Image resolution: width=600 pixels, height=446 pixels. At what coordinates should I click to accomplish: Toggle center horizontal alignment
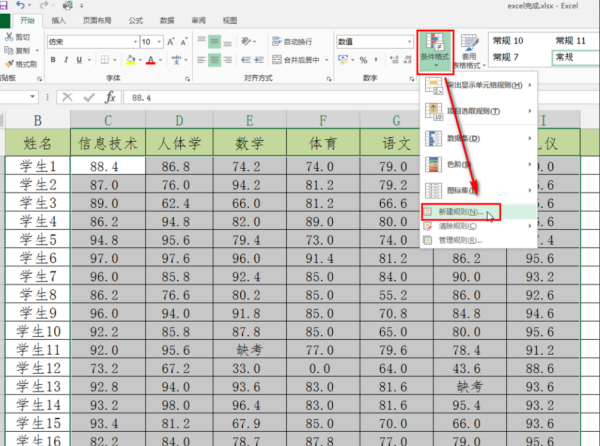click(x=215, y=60)
